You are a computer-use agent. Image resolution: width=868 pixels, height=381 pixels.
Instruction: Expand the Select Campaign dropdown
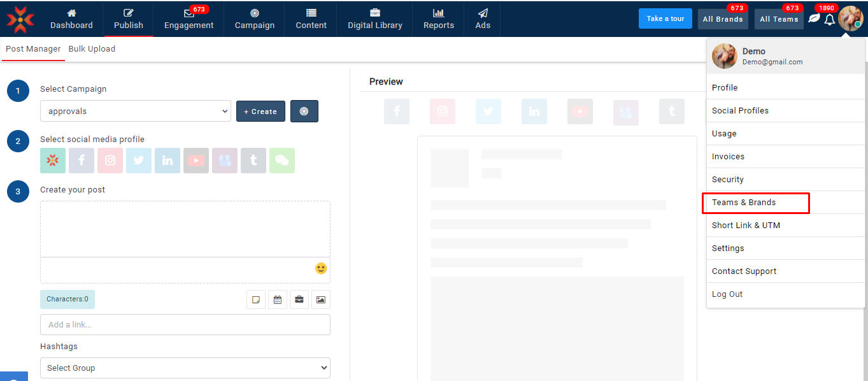[135, 111]
